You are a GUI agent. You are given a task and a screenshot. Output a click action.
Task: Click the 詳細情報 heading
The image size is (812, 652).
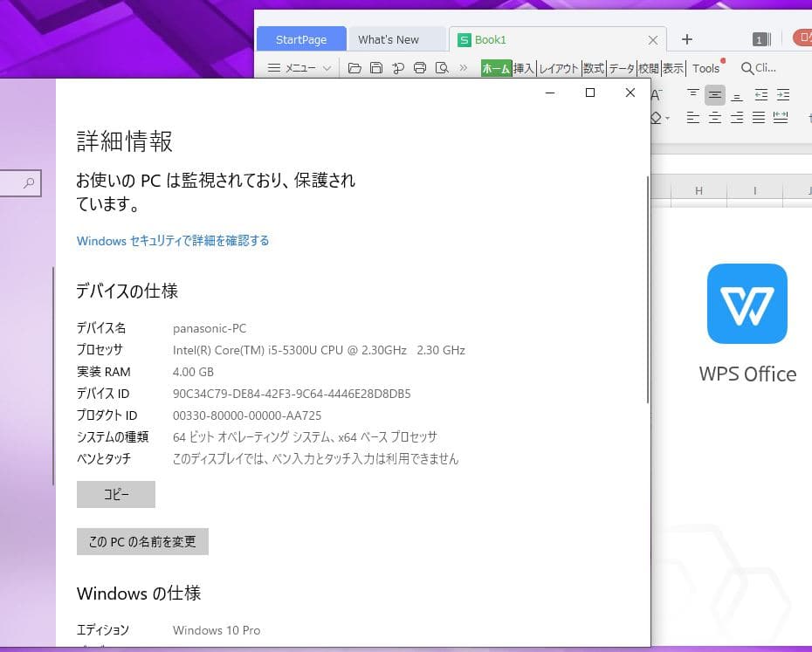point(124,141)
